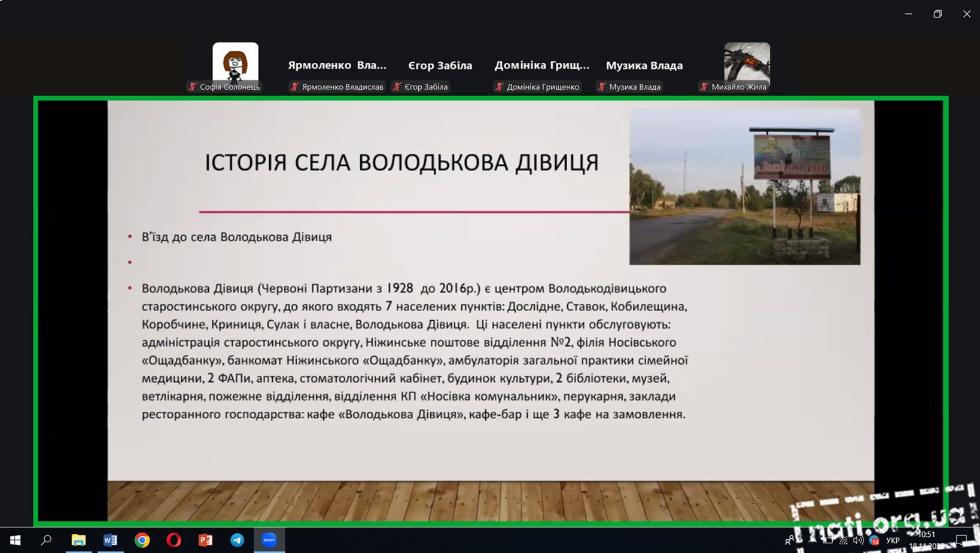Select the Музика Влада participant tile

644,66
